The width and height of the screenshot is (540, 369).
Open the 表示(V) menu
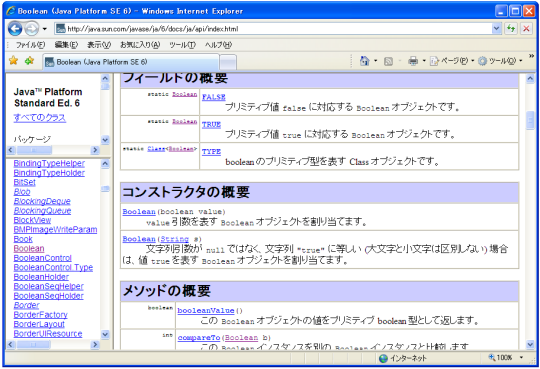pos(99,44)
